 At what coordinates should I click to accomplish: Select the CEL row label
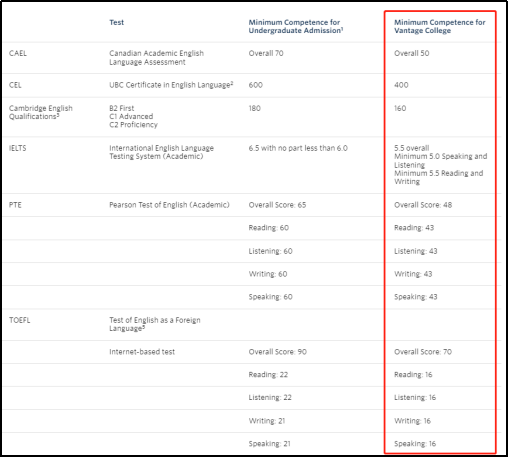click(15, 85)
